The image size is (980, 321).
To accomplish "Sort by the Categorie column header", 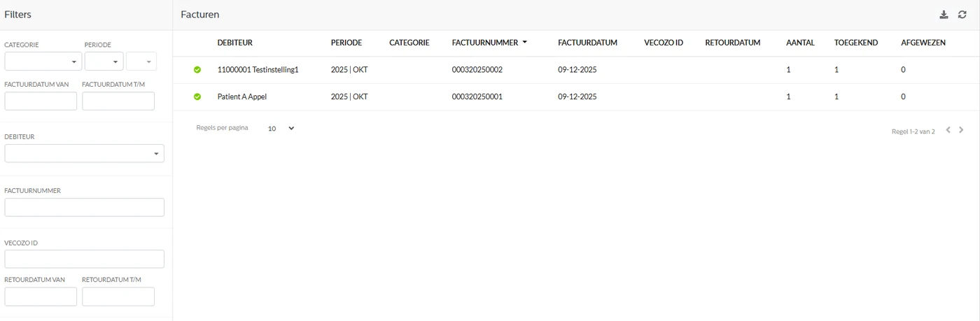I will click(x=409, y=43).
